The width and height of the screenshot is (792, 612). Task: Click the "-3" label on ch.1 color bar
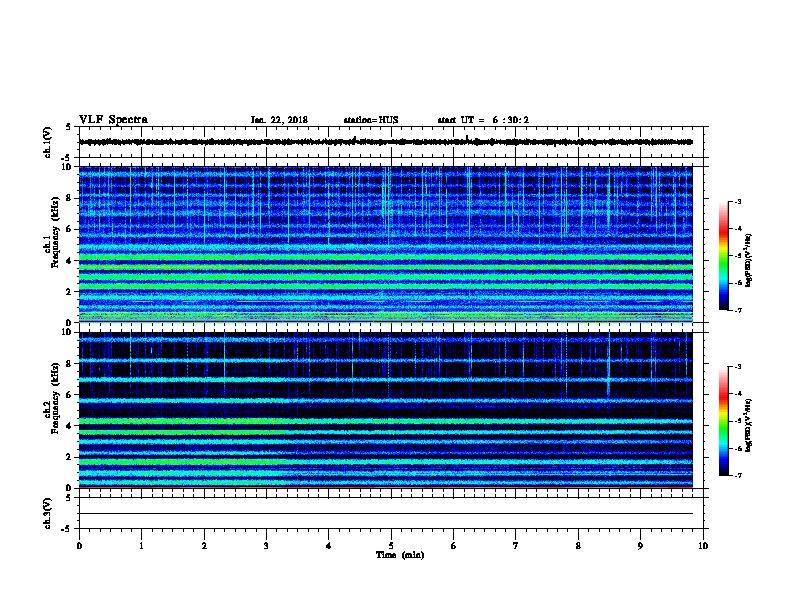tap(737, 201)
